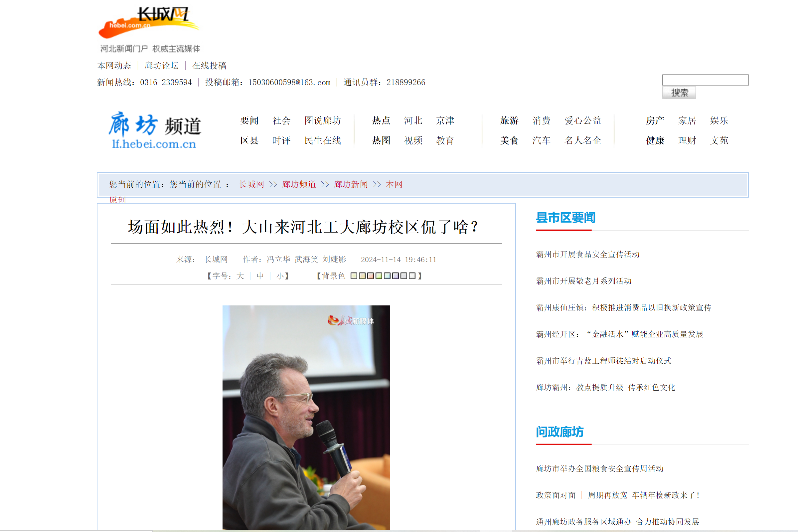Open the 旅游 nav item
Image resolution: width=798 pixels, height=532 pixels.
pos(509,120)
